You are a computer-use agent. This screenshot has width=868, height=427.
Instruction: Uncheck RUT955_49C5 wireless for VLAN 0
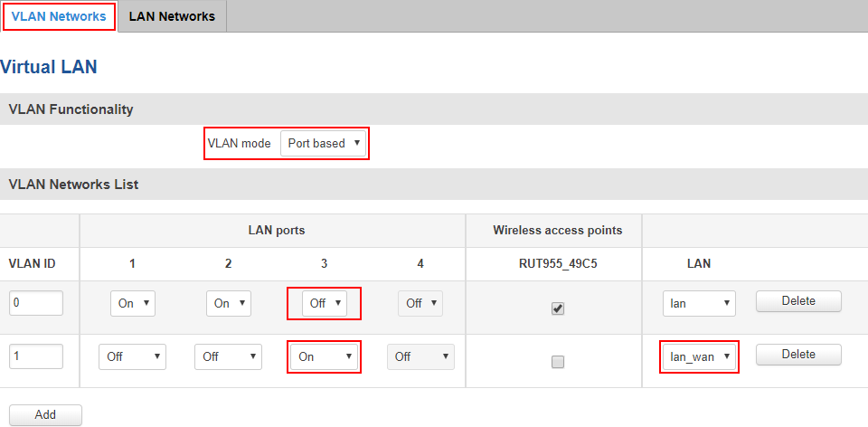[558, 308]
